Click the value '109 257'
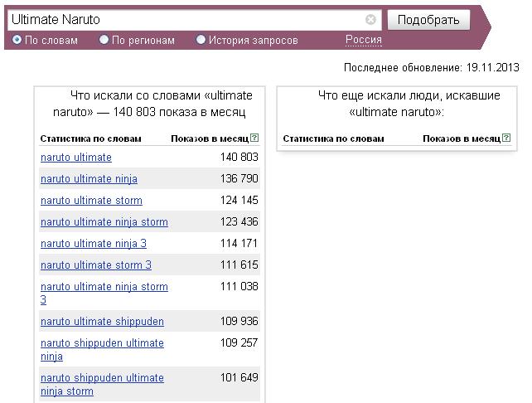This screenshot has width=532, height=403. (239, 342)
